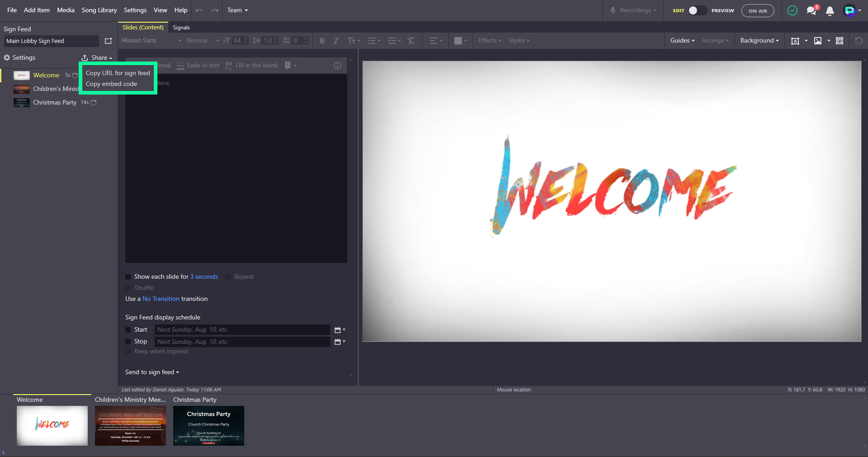Screen dimensions: 868x457
Task: Open the text case options icon
Action: (353, 41)
